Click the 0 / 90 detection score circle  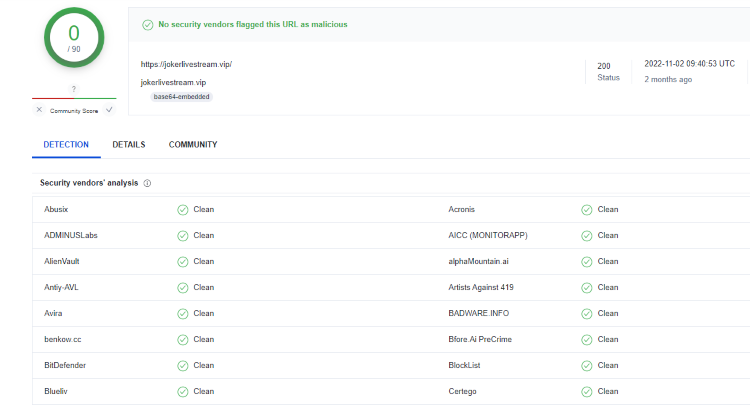click(x=74, y=37)
